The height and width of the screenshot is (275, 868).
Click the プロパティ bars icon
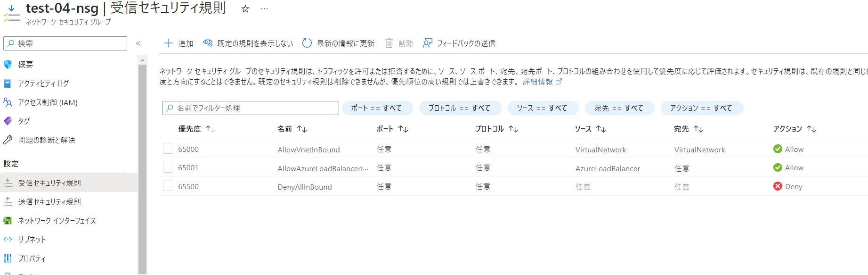[8, 258]
